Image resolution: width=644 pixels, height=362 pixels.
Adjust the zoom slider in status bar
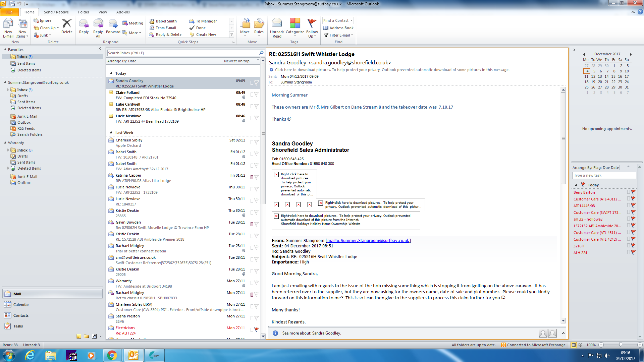[621, 345]
